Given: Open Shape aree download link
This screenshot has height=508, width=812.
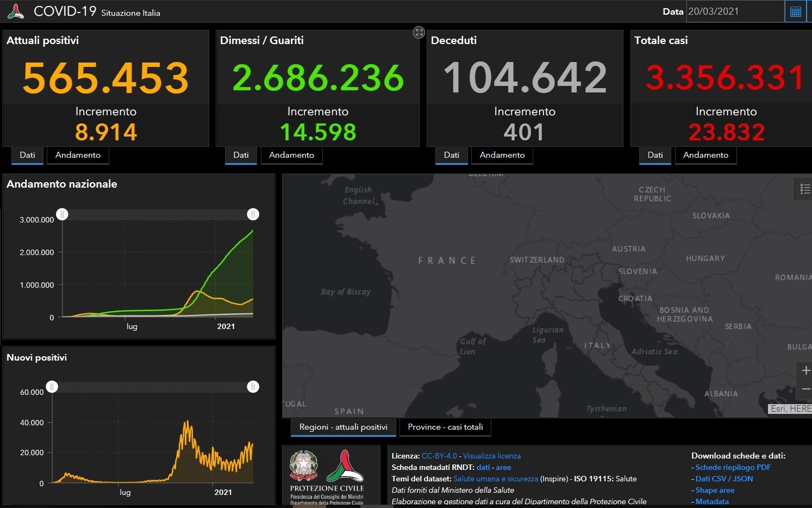Looking at the screenshot, I should pyautogui.click(x=715, y=490).
